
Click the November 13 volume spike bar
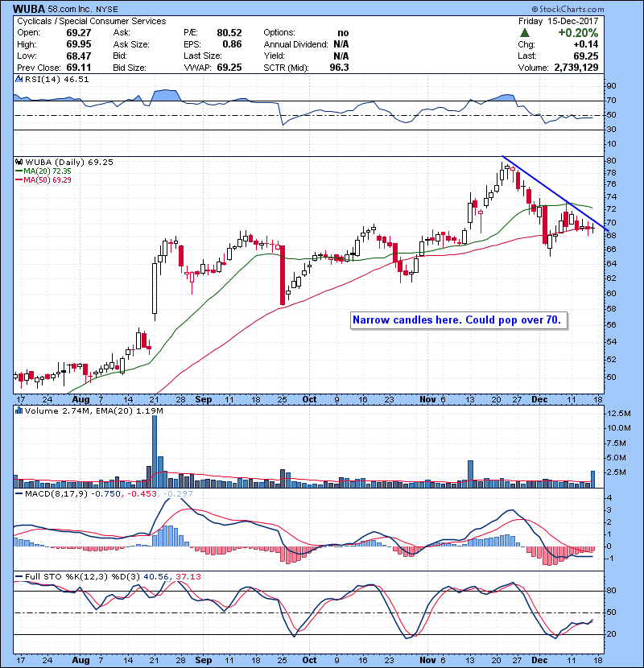471,474
